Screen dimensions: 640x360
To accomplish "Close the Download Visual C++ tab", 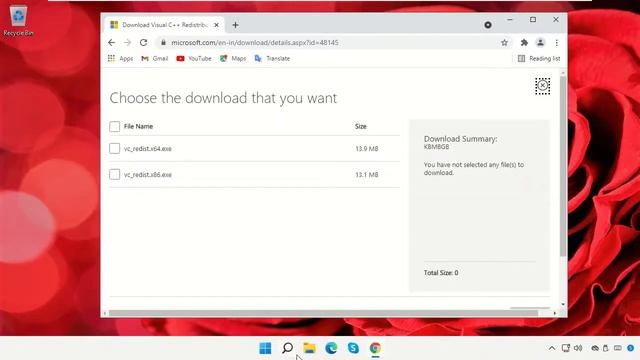I will point(217,25).
